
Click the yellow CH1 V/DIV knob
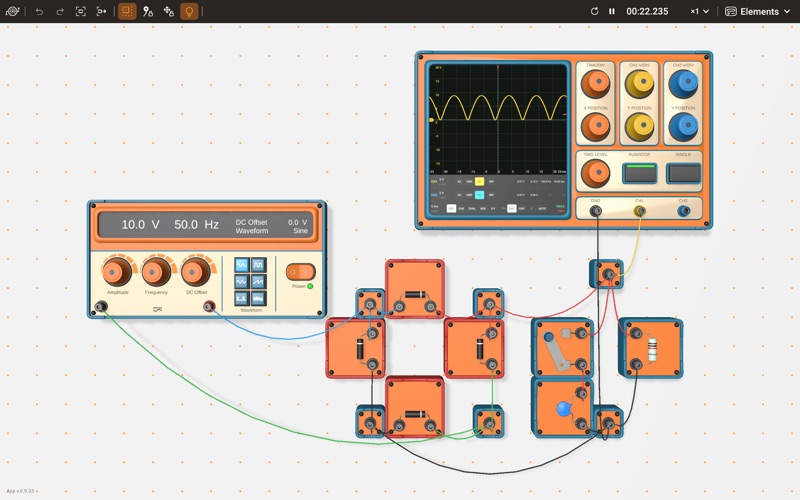(639, 83)
